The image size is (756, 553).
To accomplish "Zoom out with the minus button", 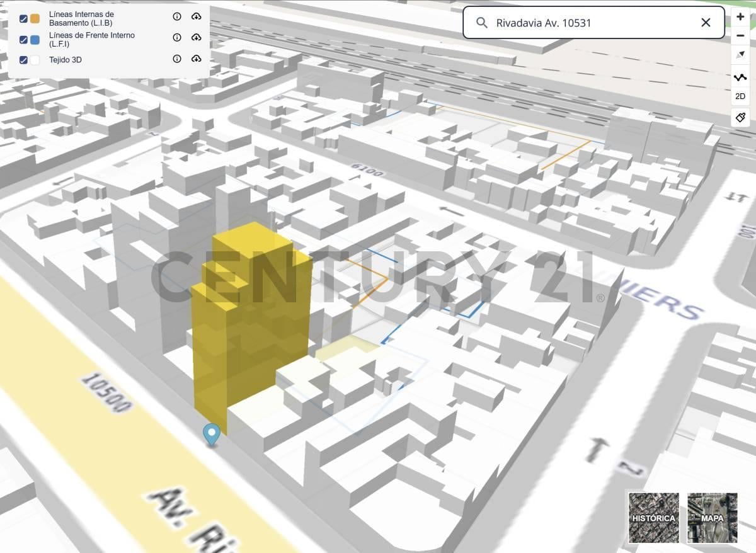I will pyautogui.click(x=740, y=36).
